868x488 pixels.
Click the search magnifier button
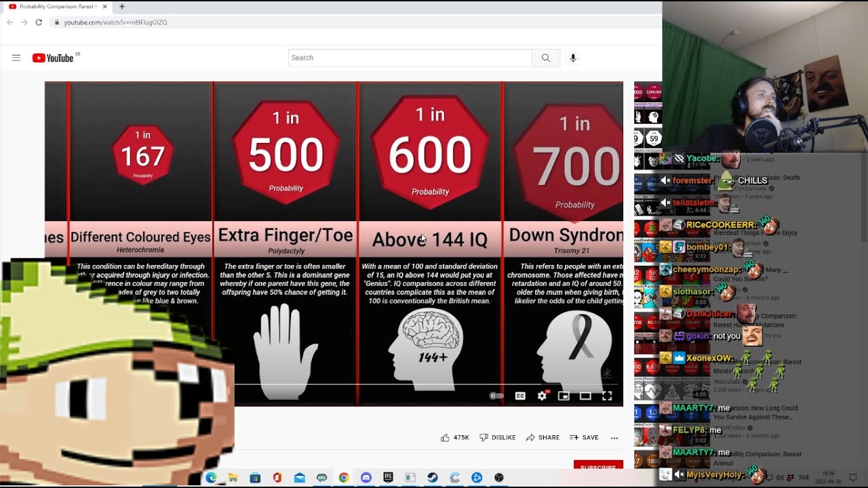(x=546, y=58)
